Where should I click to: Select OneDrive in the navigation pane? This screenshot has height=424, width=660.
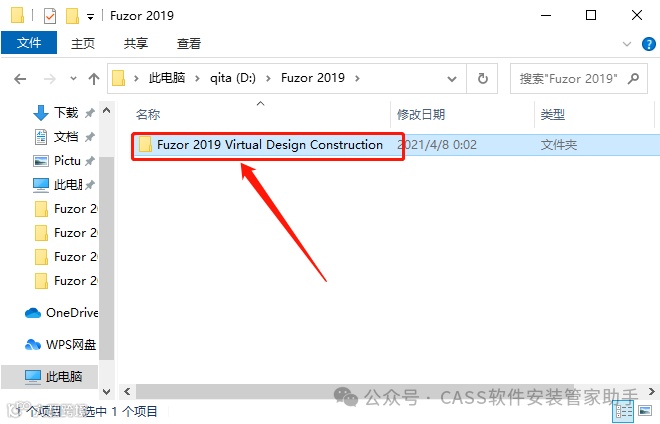(x=61, y=313)
